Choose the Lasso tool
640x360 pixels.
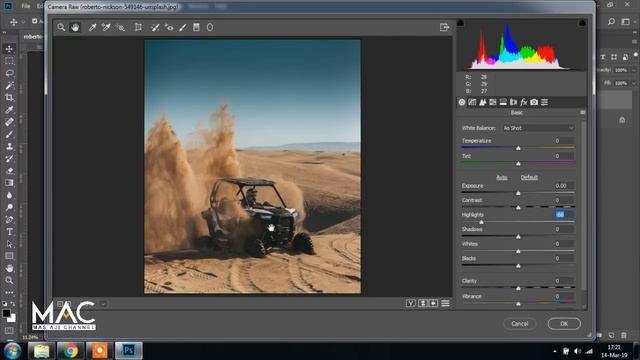(x=9, y=73)
